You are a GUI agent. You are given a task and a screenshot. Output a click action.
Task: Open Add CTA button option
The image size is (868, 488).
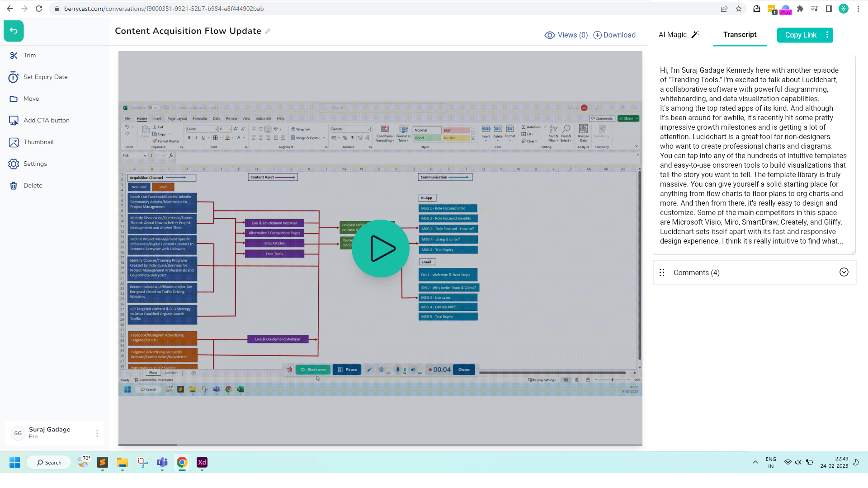(14, 121)
